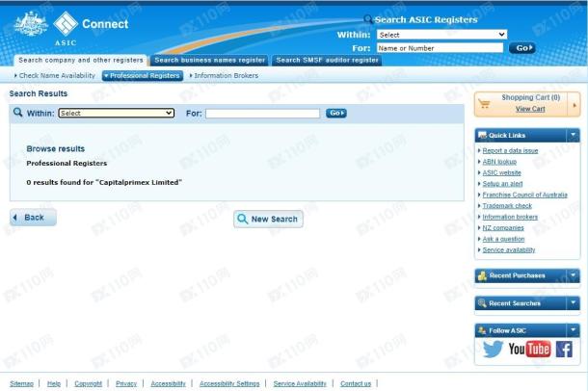This screenshot has height=391, width=588.
Task: Select Professional Registers menu item
Action: pos(143,76)
